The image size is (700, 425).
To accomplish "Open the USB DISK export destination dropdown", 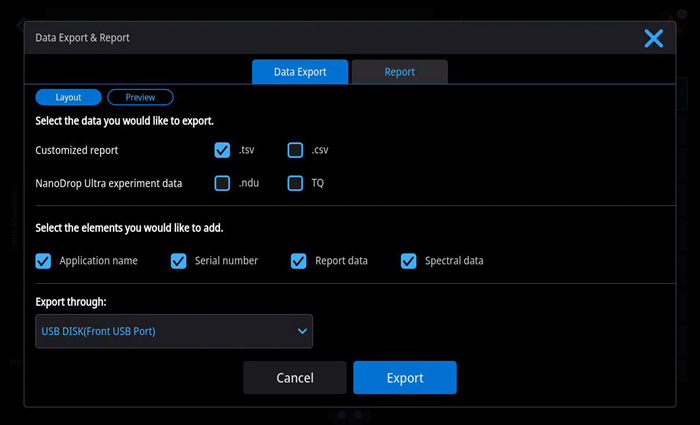I will (173, 331).
